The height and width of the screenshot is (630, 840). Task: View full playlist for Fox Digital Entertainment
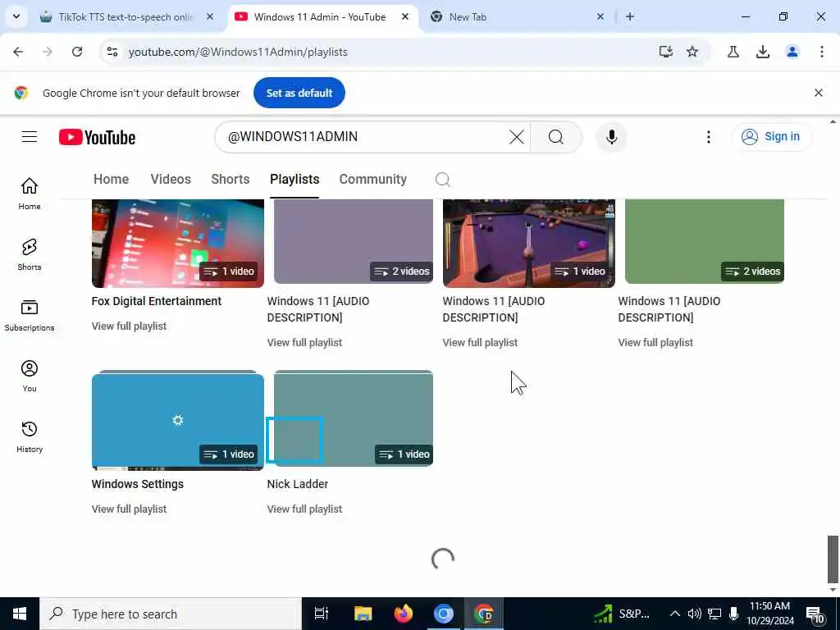[129, 326]
